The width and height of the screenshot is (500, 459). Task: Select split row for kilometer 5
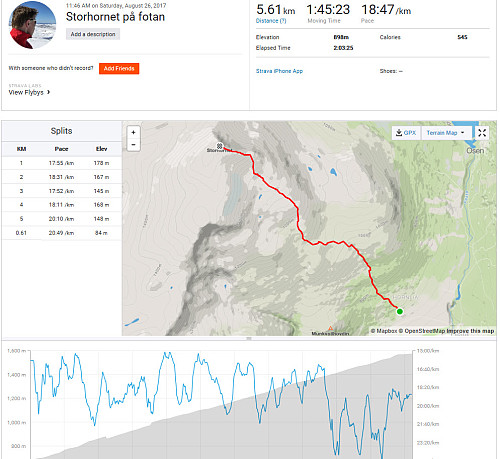(x=62, y=219)
